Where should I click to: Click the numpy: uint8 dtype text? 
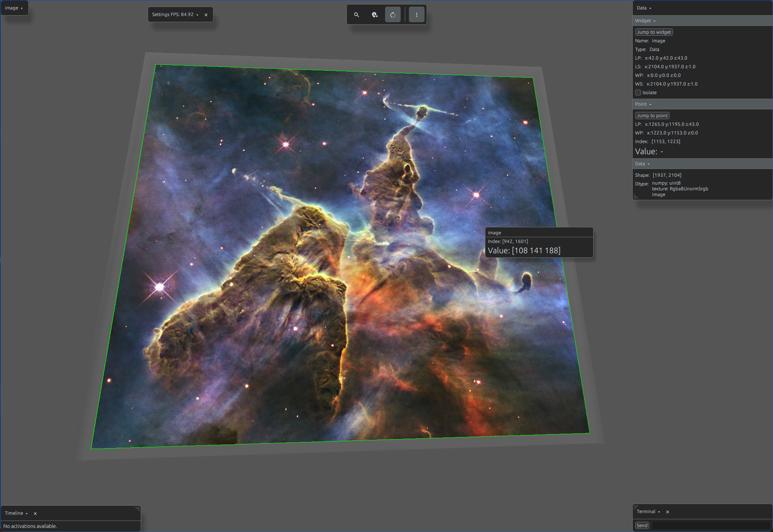[x=666, y=183]
